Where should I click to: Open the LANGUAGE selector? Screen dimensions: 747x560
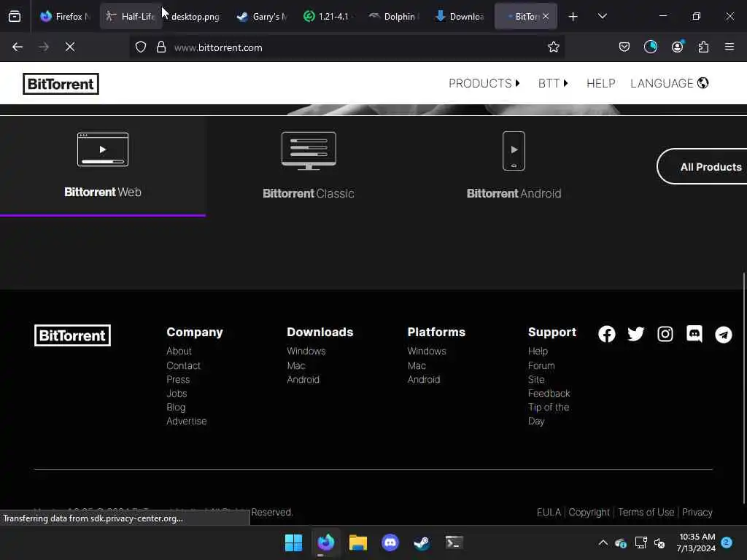(x=669, y=83)
